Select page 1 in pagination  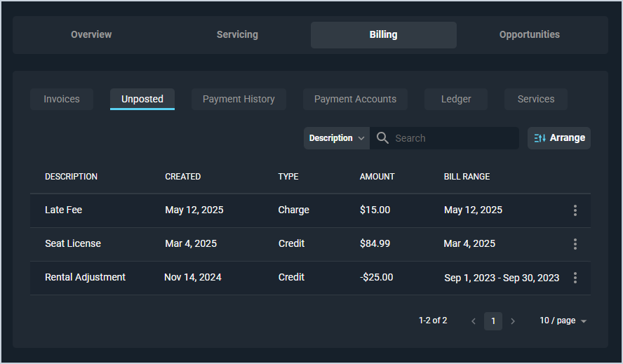tap(493, 321)
